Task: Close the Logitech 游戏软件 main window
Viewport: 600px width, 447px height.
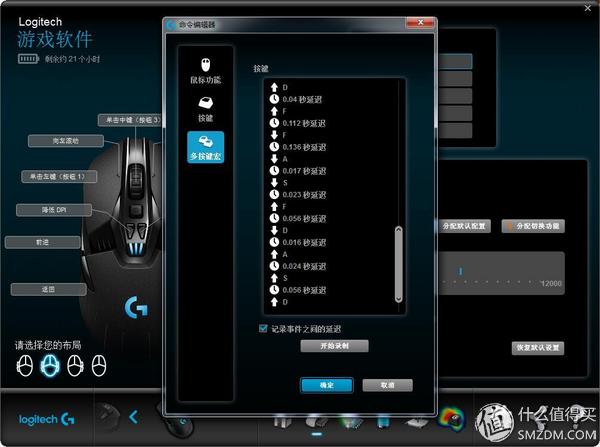Action: [588, 8]
